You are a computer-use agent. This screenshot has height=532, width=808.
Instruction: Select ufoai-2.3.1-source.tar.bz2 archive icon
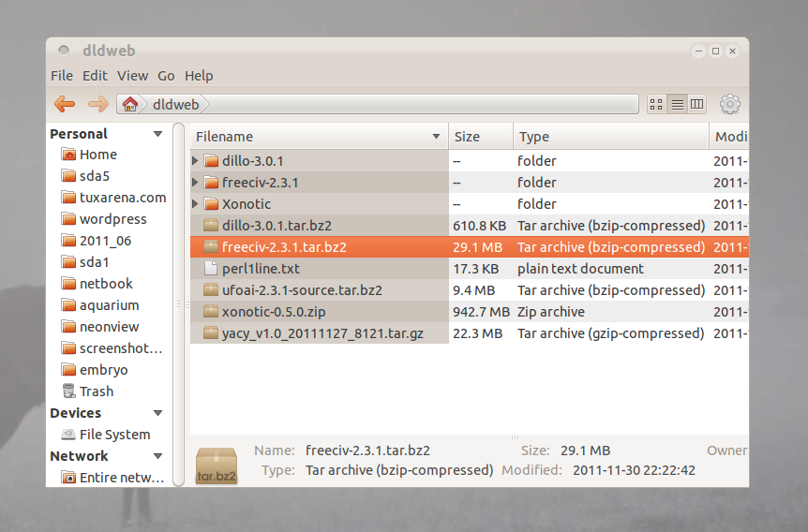[211, 290]
